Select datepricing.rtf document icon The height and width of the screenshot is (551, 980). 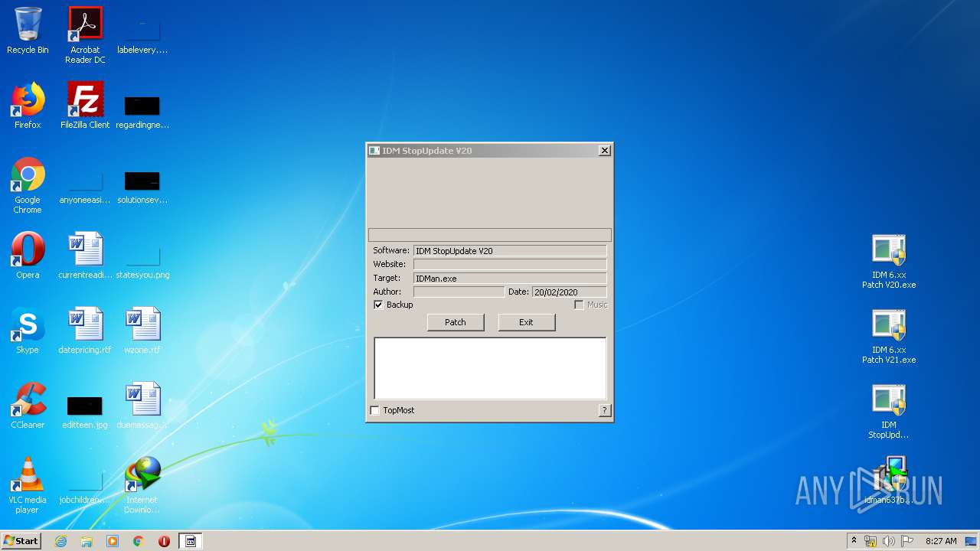[85, 331]
